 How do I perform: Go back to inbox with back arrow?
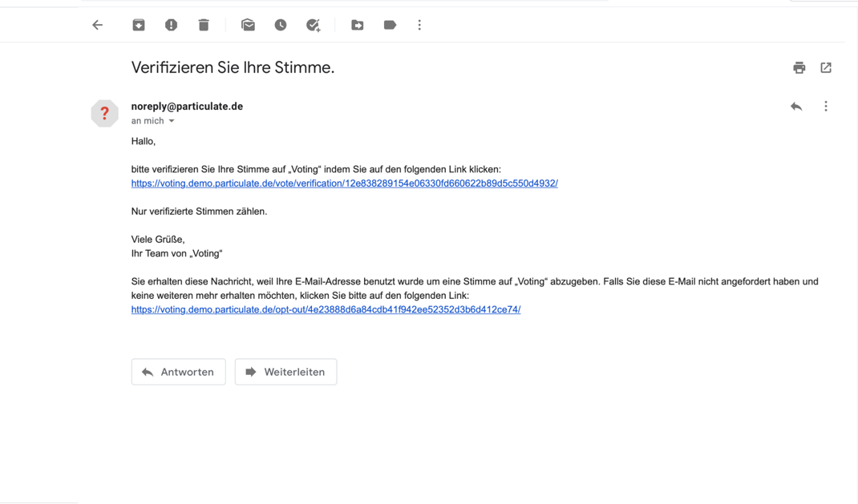98,25
